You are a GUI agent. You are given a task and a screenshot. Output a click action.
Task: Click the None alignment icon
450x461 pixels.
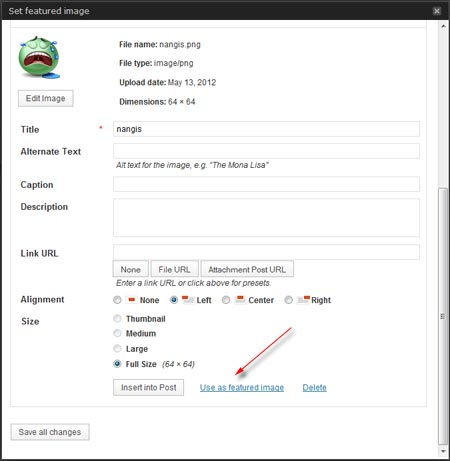(x=132, y=299)
